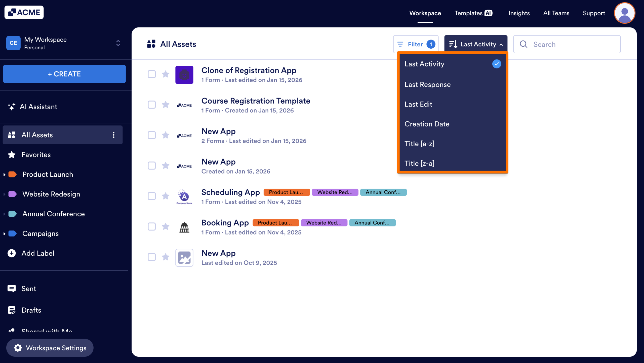Favorite the Clone of Registration App star
The height and width of the screenshot is (363, 644).
(x=166, y=74)
